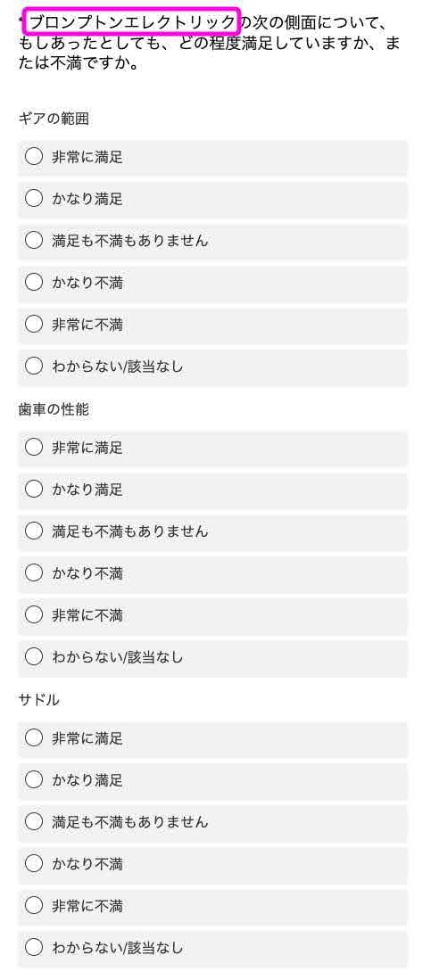Click the サドル section heading

[38, 701]
